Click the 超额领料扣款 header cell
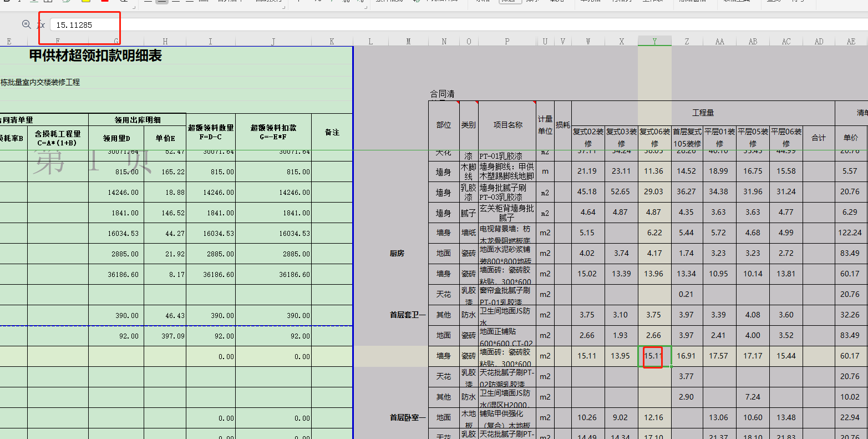Image resolution: width=868 pixels, height=439 pixels. pyautogui.click(x=273, y=132)
